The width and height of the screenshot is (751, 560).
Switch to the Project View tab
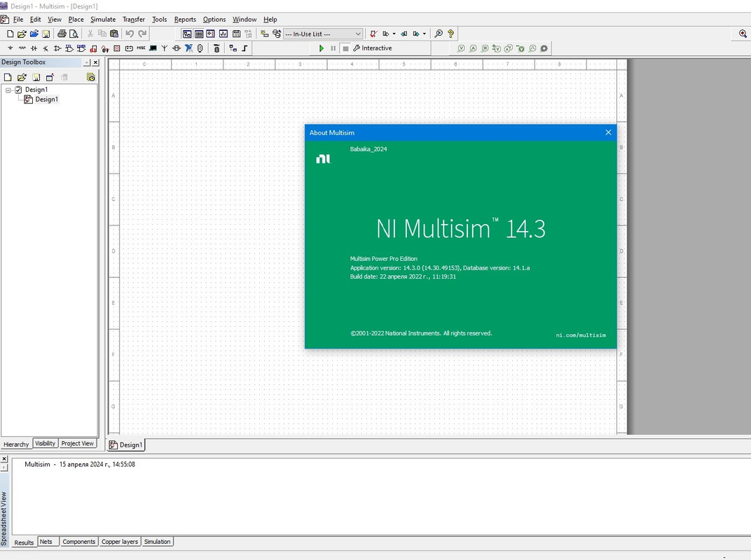(77, 444)
